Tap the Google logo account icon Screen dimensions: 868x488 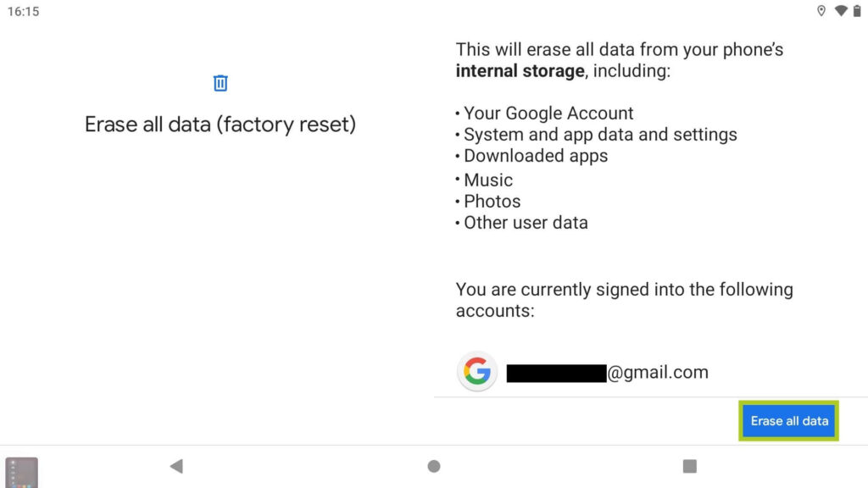(x=477, y=372)
